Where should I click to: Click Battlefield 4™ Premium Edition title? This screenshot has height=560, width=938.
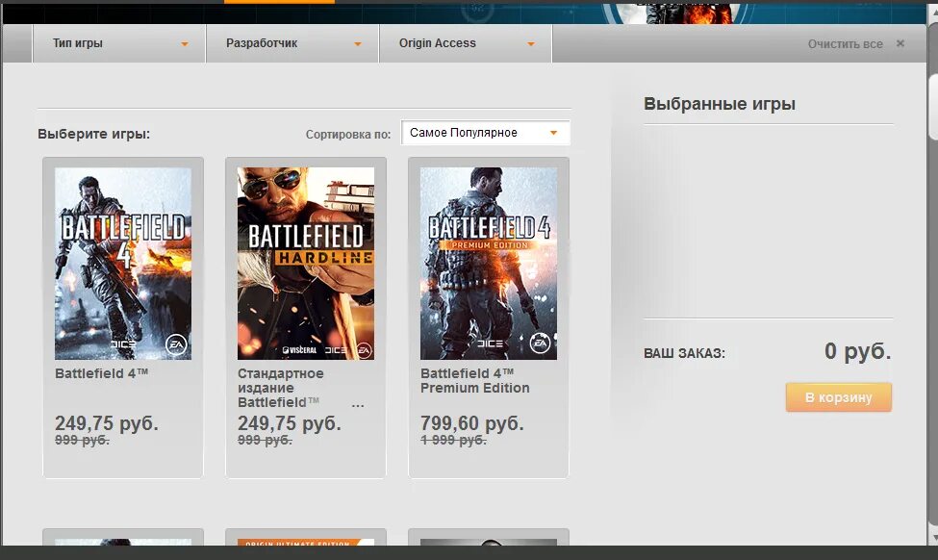point(475,380)
